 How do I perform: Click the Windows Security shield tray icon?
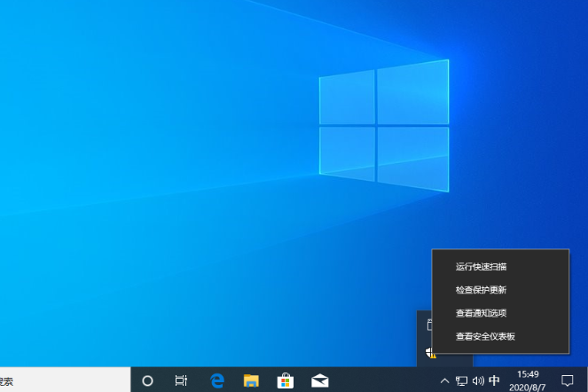tap(429, 353)
